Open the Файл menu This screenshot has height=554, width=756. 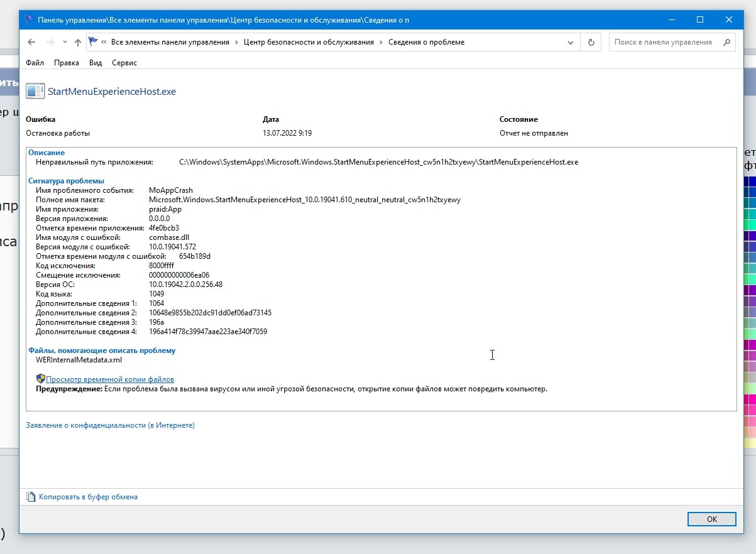35,63
